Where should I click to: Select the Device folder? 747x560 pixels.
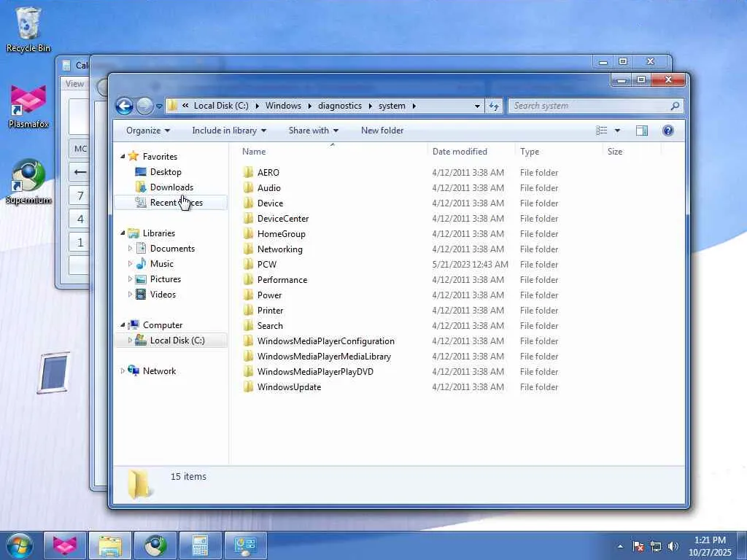click(270, 203)
